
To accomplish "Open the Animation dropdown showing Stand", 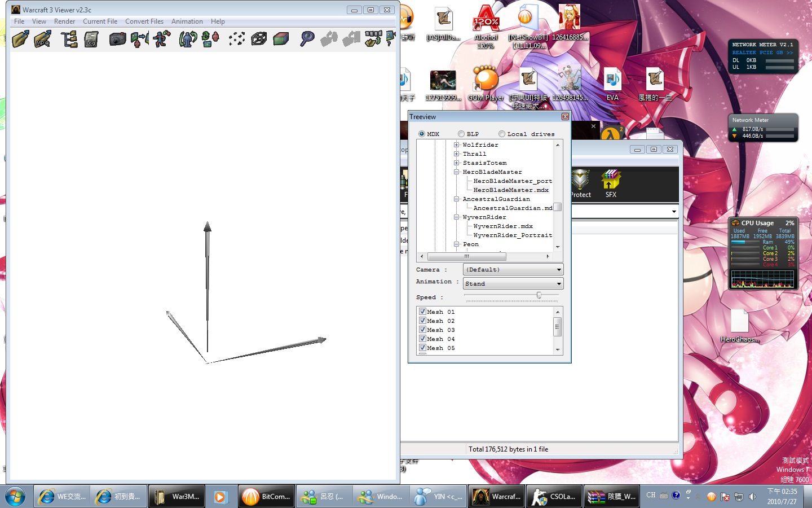I will point(513,283).
